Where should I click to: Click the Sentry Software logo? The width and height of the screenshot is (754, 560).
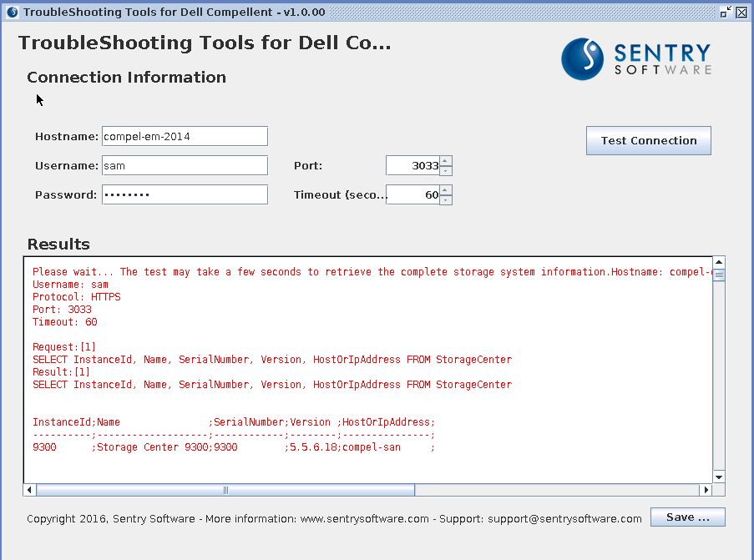coord(636,58)
